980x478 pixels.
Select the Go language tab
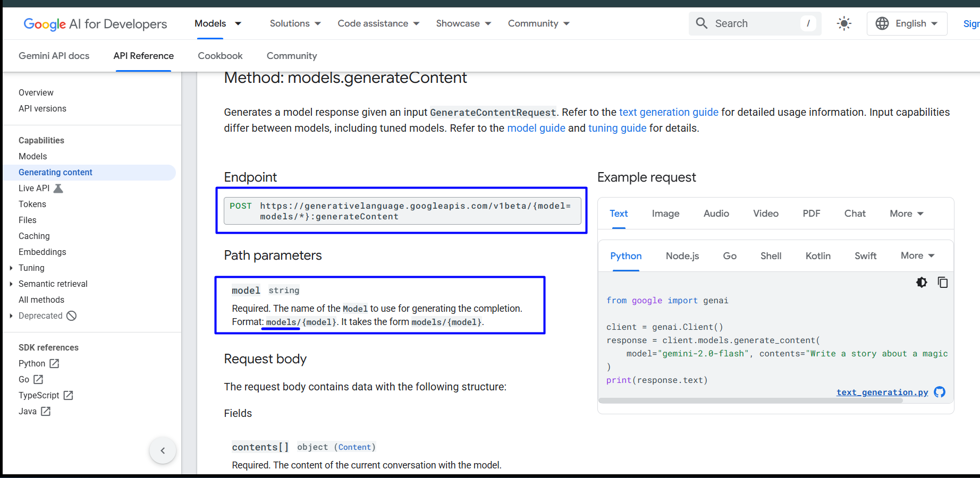tap(730, 256)
